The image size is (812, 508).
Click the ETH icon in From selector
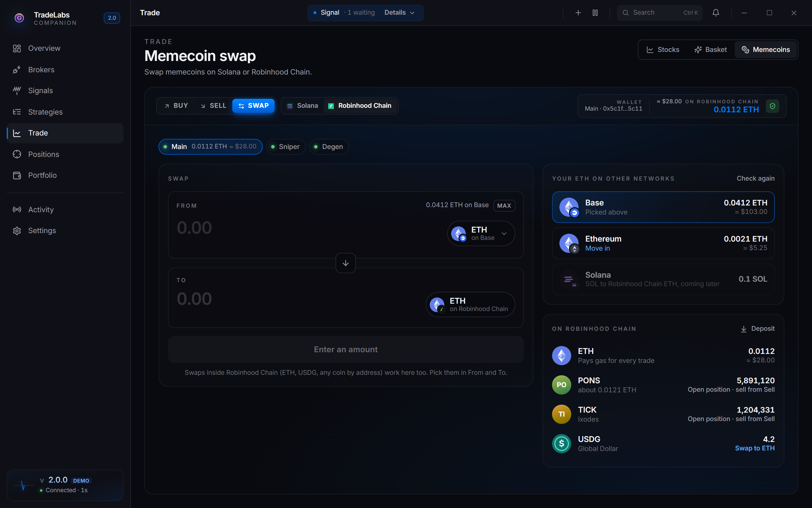pos(458,233)
